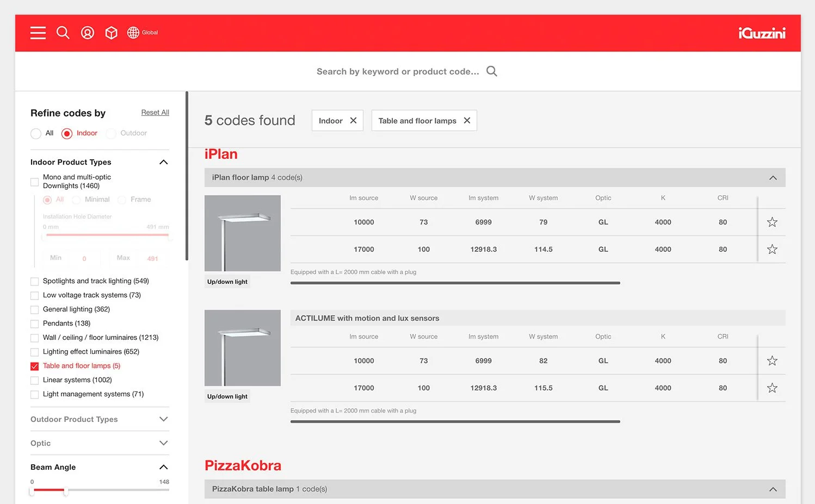Check Mono and multi-optic Downlights
This screenshot has width=815, height=504.
(35, 182)
